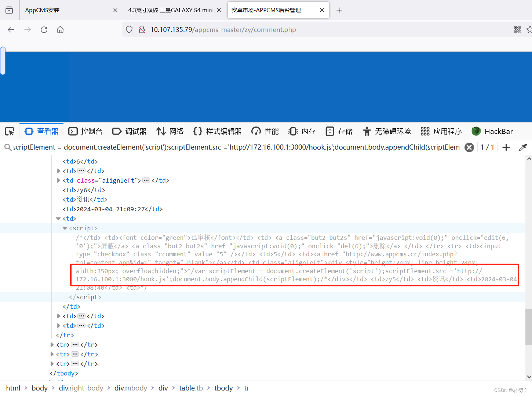Select the 2024-03-04 21:09:27 td node

(112, 209)
